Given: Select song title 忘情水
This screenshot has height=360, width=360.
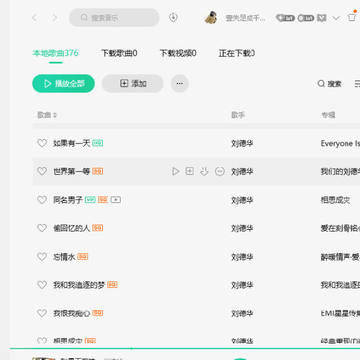Looking at the screenshot, I should 64,257.
